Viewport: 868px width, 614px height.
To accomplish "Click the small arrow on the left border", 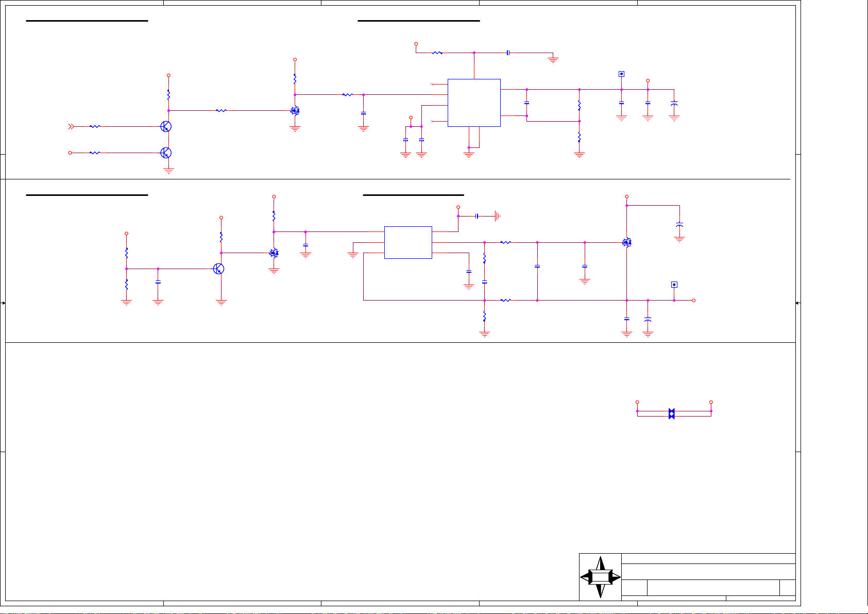I will [x=4, y=303].
